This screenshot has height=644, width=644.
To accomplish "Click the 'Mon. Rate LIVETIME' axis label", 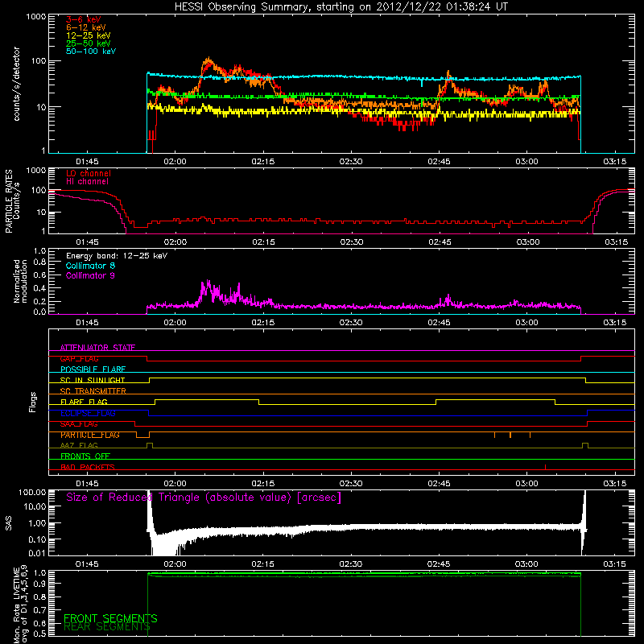I will pyautogui.click(x=16, y=605).
